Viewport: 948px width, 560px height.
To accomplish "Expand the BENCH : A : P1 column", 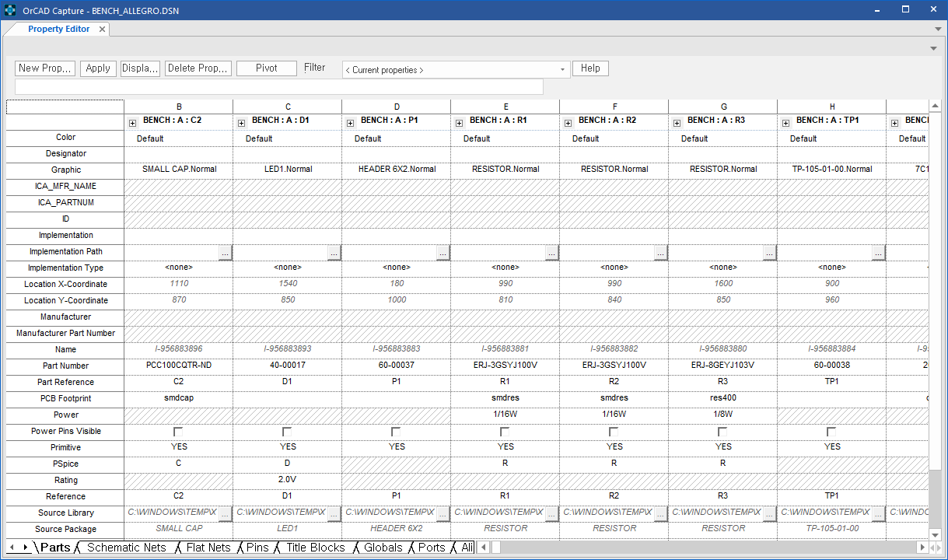I will (350, 122).
